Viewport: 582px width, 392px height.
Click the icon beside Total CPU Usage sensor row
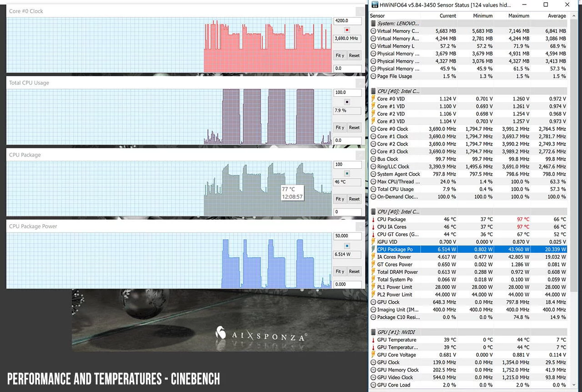373,189
